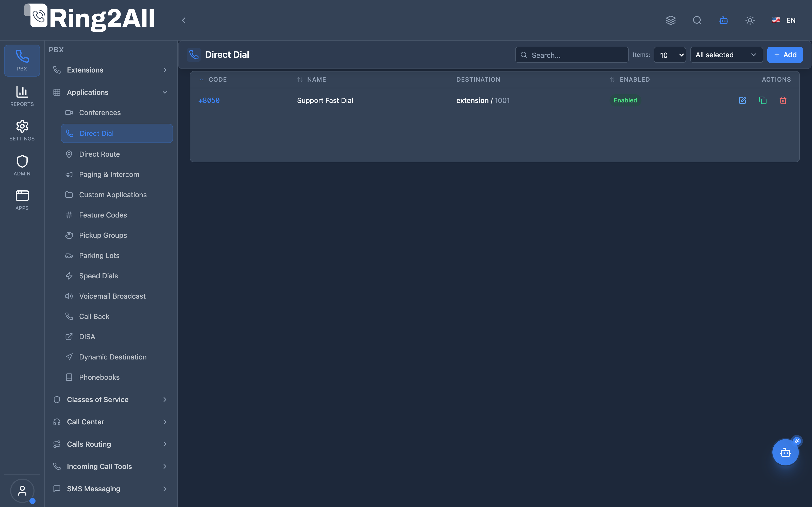Toggle the Enabled status badge
The height and width of the screenshot is (507, 812).
(x=625, y=100)
